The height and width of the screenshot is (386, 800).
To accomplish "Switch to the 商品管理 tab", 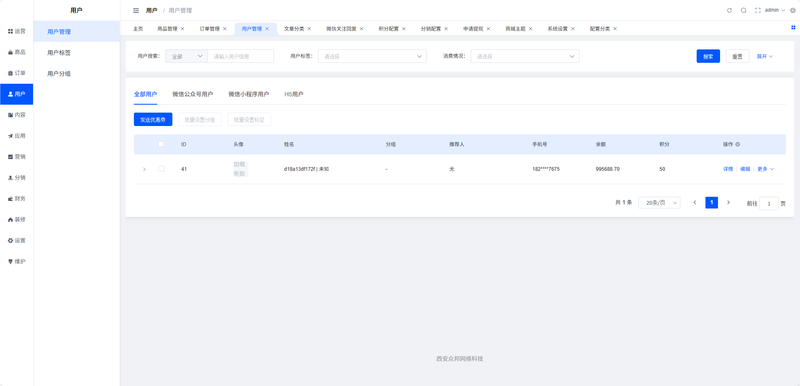I will (167, 29).
